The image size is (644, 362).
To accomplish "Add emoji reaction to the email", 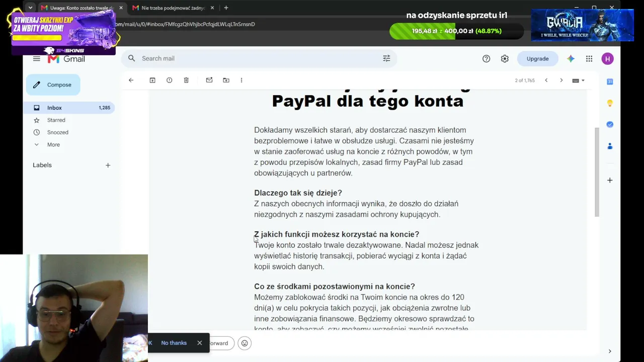I will [245, 343].
